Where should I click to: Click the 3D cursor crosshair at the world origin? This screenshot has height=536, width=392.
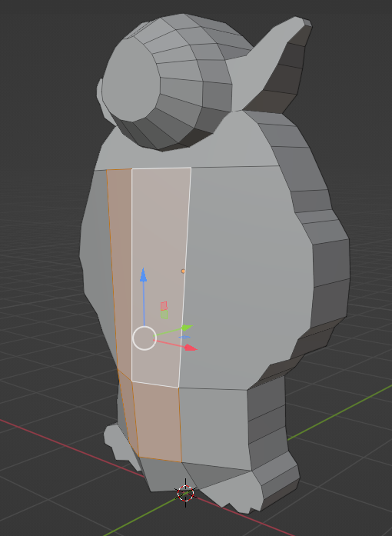[185, 493]
